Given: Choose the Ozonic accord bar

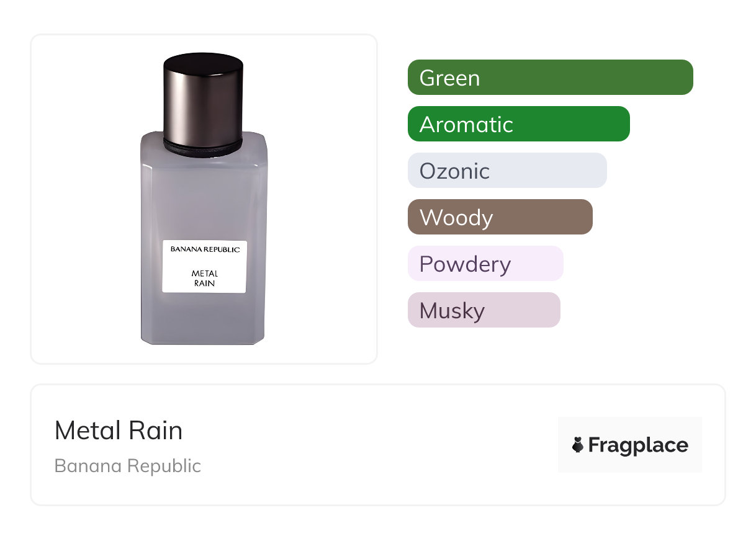Looking at the screenshot, I should tap(507, 171).
